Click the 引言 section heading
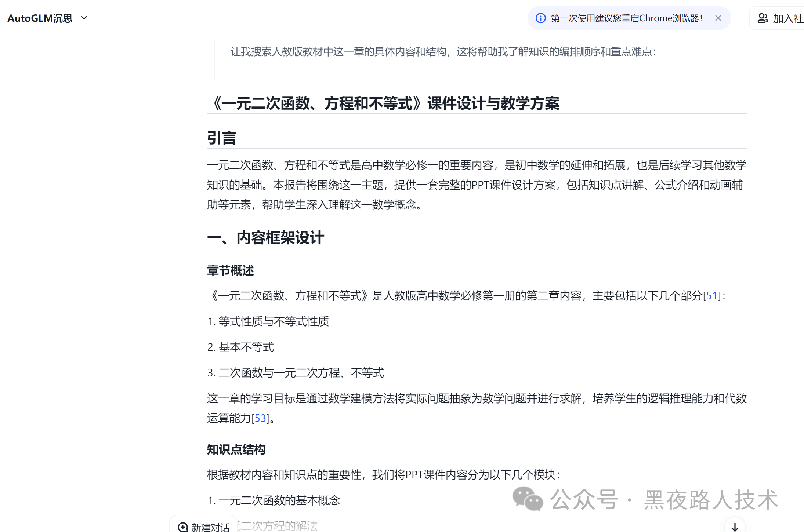 coord(221,138)
